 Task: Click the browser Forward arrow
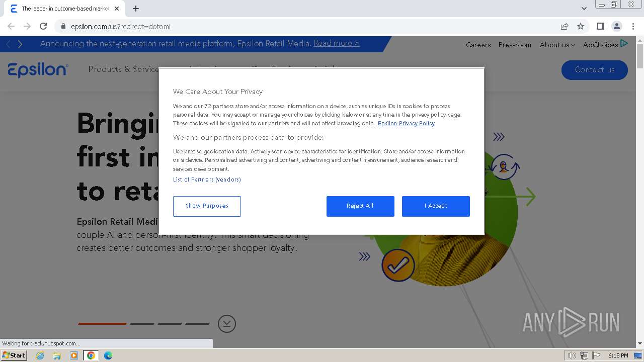click(x=27, y=26)
